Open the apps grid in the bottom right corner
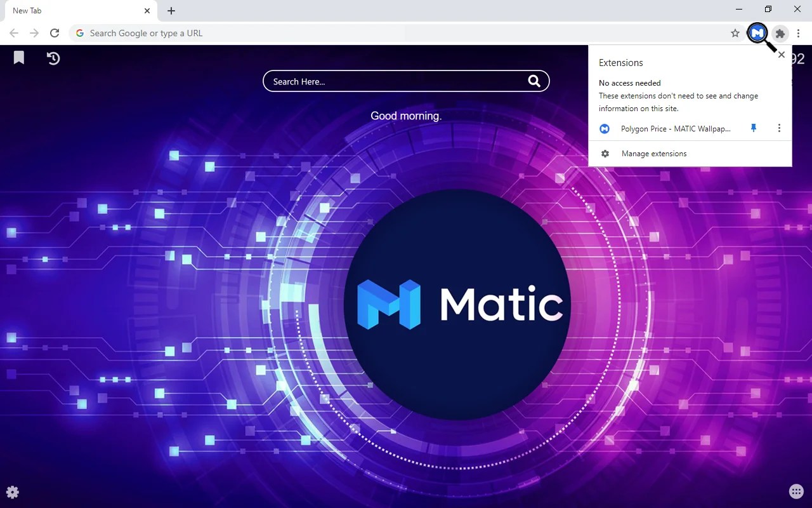Image resolution: width=812 pixels, height=508 pixels. pos(796,491)
